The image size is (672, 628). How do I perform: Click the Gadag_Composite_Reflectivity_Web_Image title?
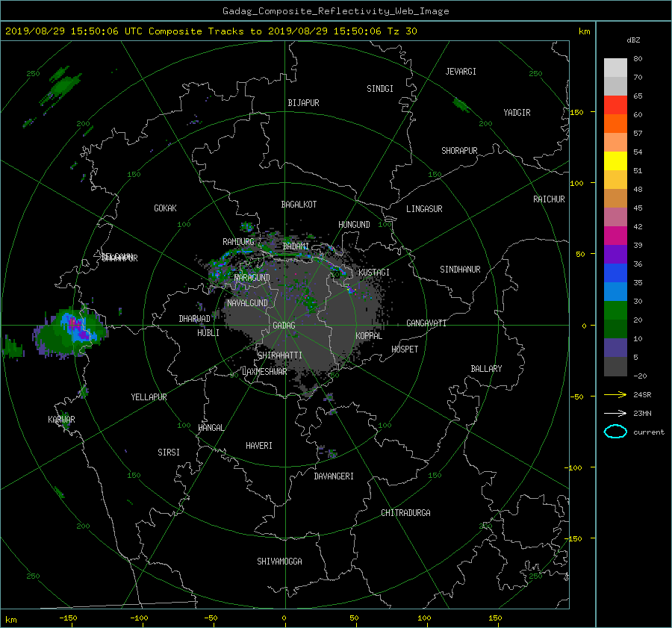pyautogui.click(x=335, y=11)
